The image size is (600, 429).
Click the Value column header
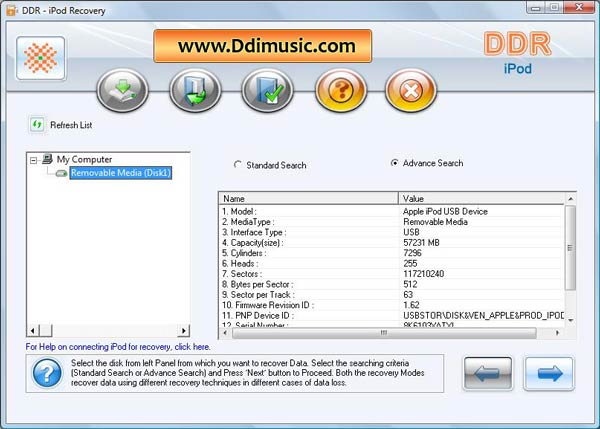(x=481, y=198)
